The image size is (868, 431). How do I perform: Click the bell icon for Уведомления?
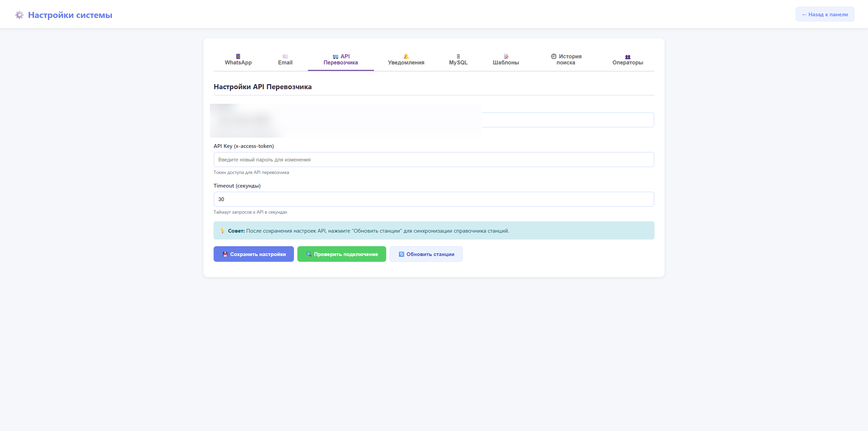pos(406,56)
